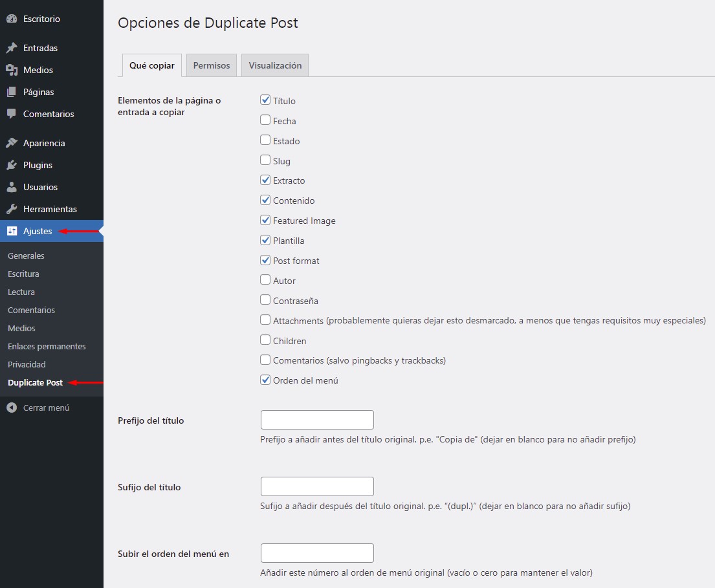Open Escritorio in the sidebar
715x588 pixels.
point(41,19)
